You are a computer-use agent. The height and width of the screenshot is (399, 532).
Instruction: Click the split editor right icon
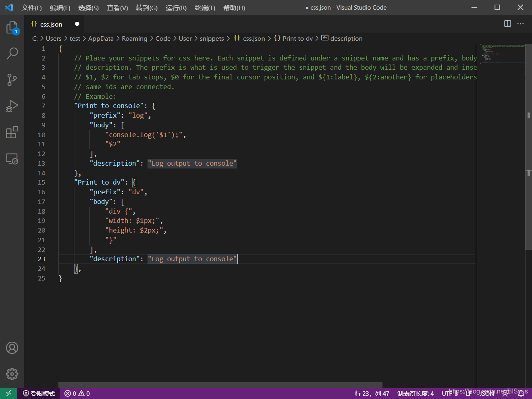click(507, 24)
